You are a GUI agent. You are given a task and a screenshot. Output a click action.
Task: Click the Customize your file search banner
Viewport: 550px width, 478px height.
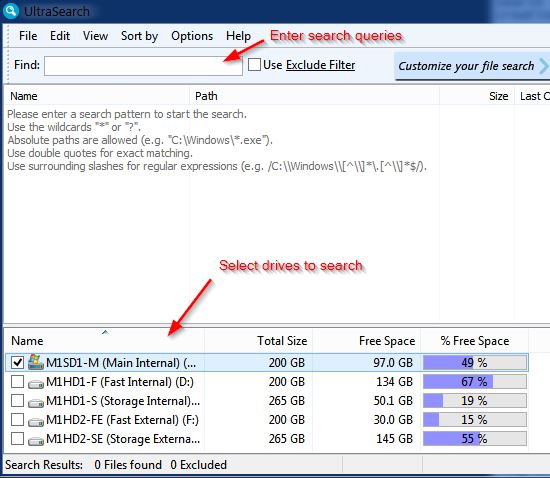point(472,66)
